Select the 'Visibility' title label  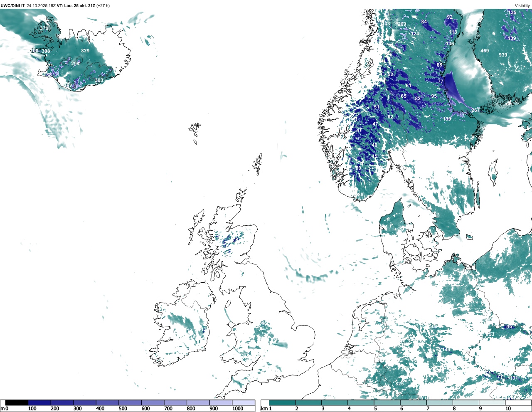coord(522,6)
